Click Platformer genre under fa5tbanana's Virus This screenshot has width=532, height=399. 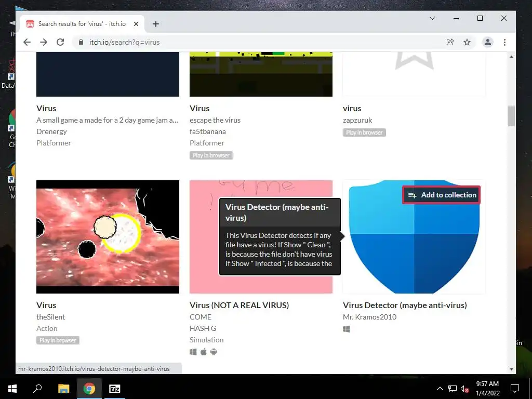coord(207,143)
